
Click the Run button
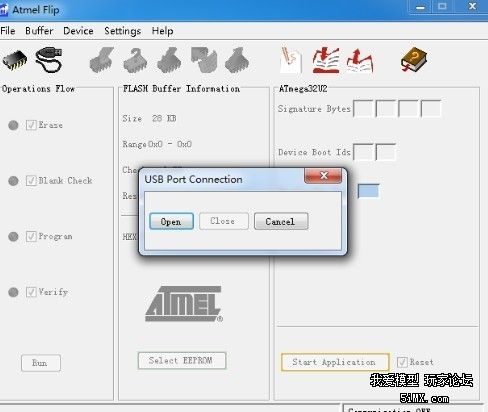click(x=41, y=363)
